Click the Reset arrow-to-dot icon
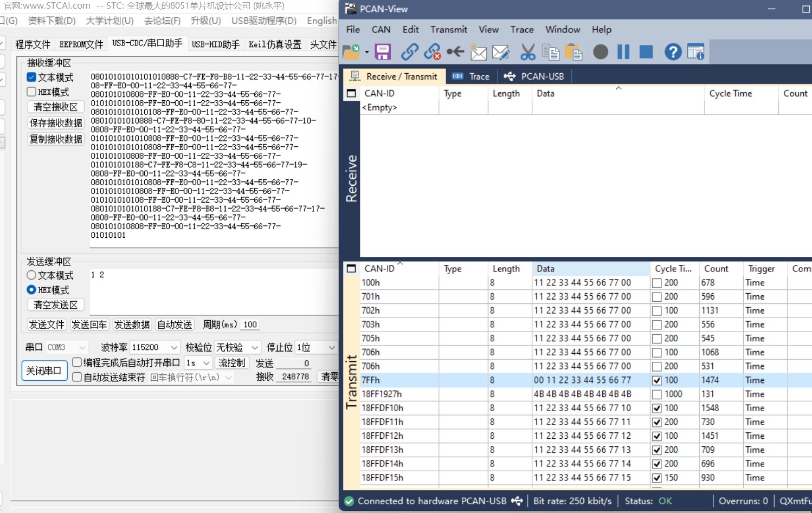812x513 pixels. (455, 52)
